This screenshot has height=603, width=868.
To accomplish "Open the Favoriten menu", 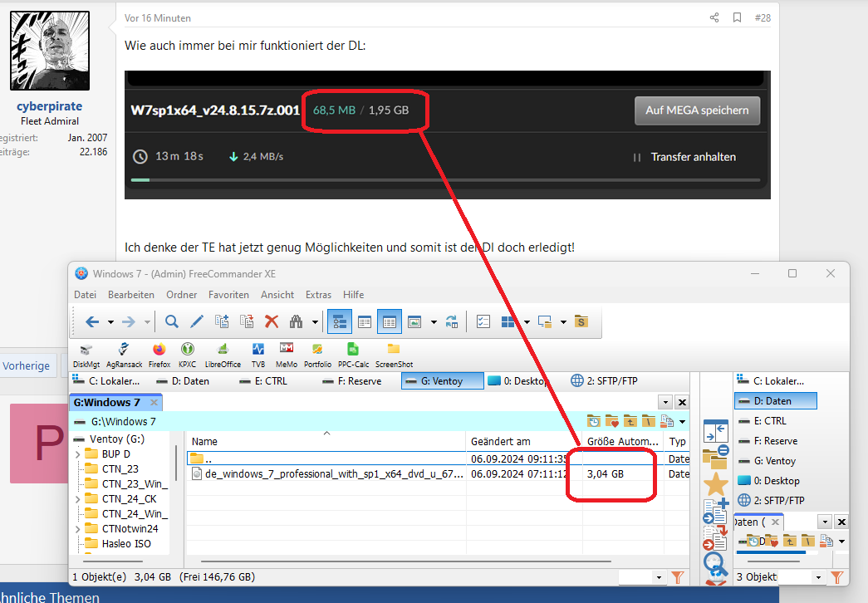I will pyautogui.click(x=228, y=295).
